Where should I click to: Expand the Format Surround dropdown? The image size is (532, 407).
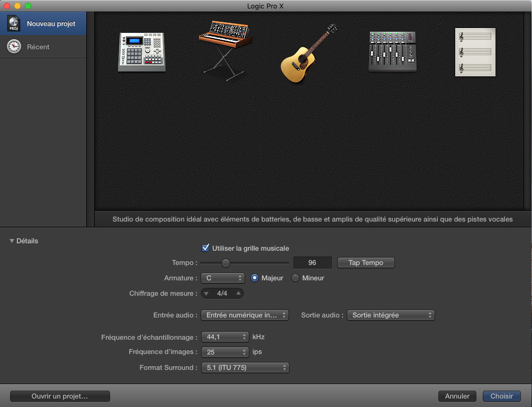(245, 368)
